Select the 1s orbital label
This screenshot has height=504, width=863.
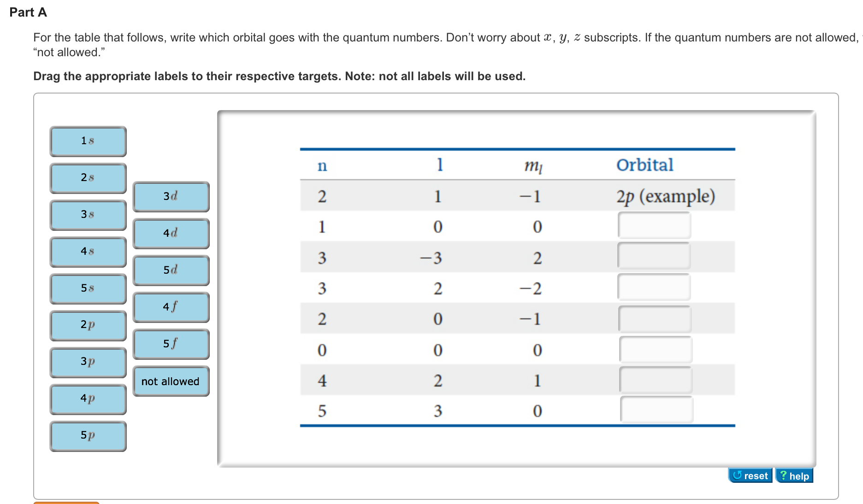[x=88, y=141]
